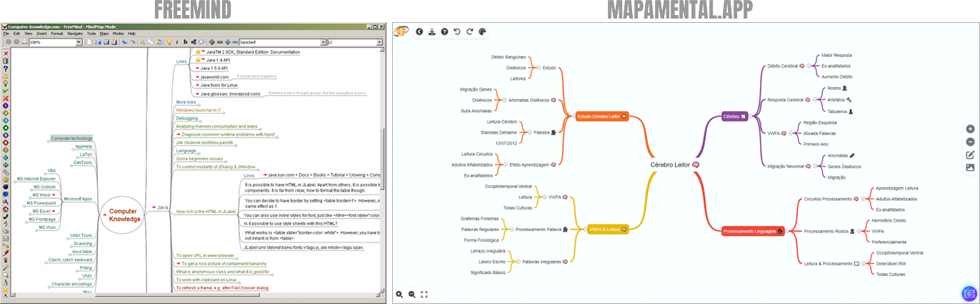
Task: Click the Undo arrow in FreeMind toolbar
Action: point(125,42)
